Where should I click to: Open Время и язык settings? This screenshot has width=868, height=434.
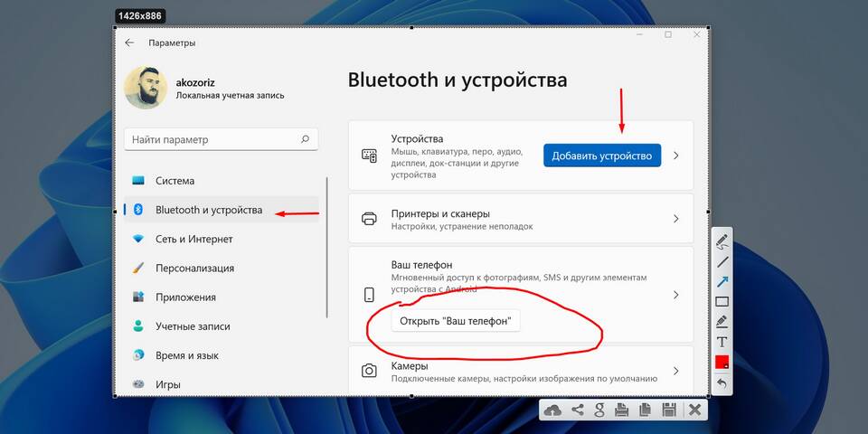point(222,355)
